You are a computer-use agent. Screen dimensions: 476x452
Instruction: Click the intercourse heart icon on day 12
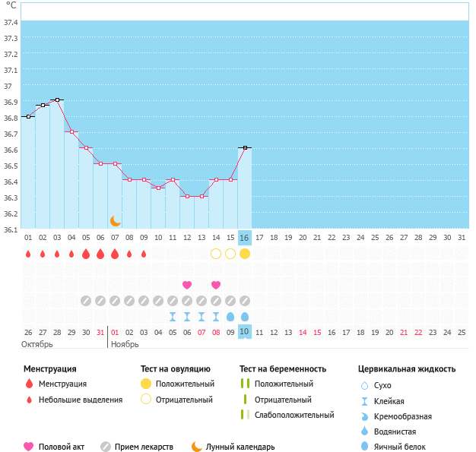[x=187, y=285]
